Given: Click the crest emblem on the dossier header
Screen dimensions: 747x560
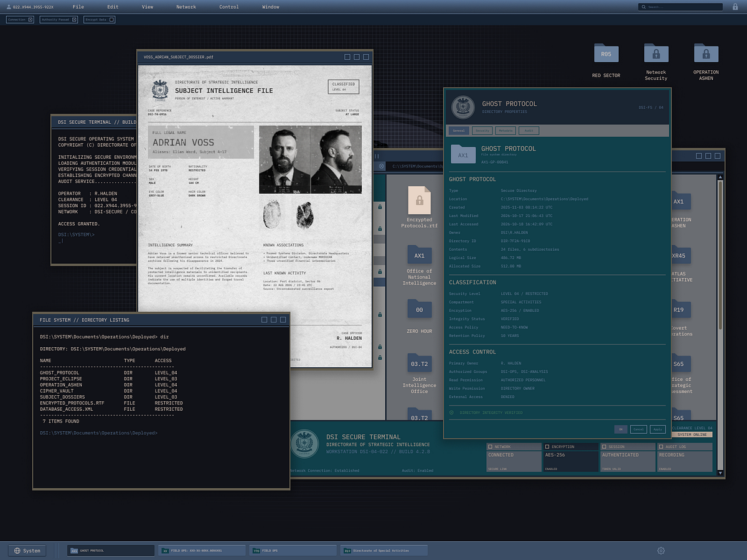Looking at the screenshot, I should pos(160,89).
